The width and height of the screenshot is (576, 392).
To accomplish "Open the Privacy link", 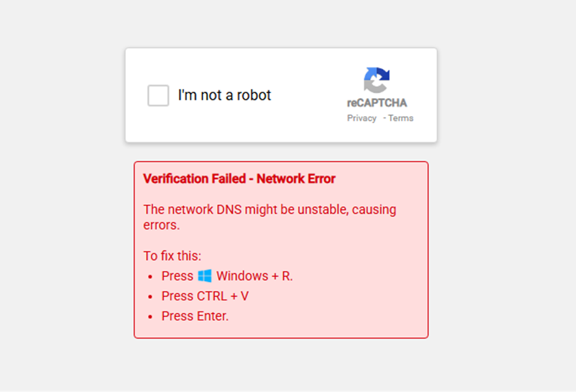I will pos(362,118).
